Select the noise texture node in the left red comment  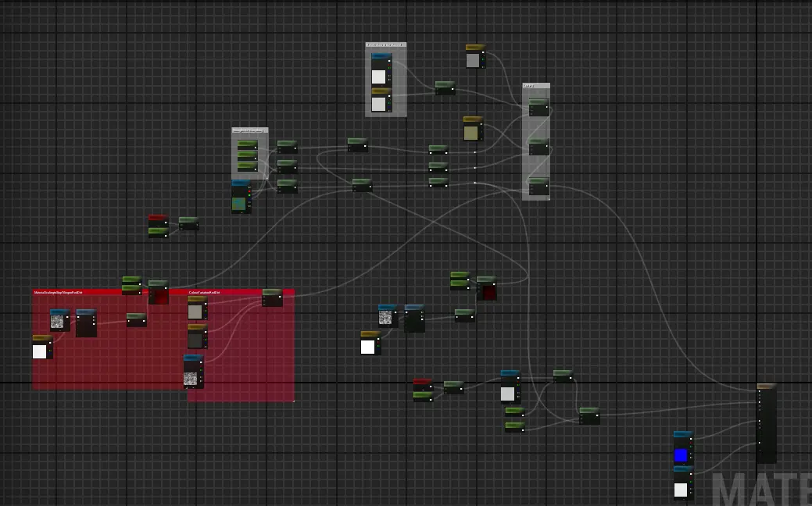coord(59,320)
